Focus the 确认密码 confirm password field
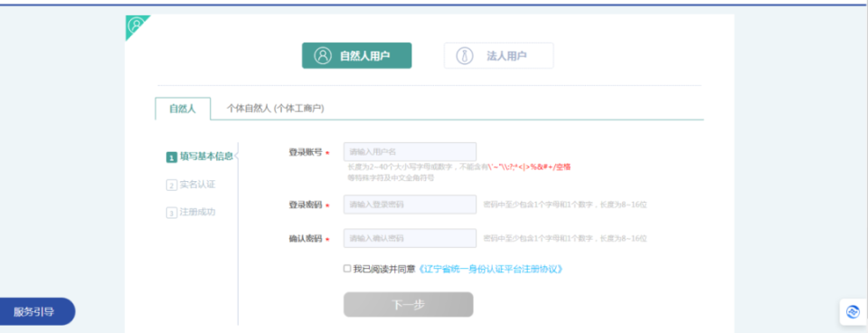Viewport: 868px width, 333px height. [410, 238]
